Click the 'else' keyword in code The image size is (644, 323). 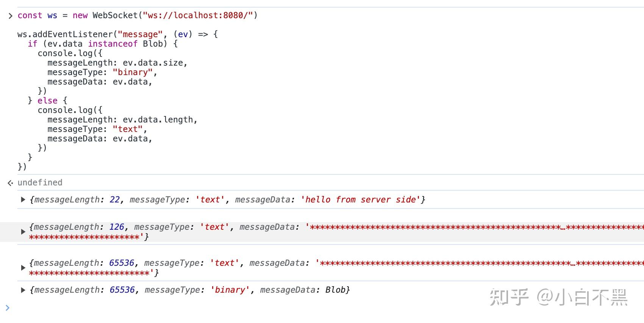click(x=47, y=101)
